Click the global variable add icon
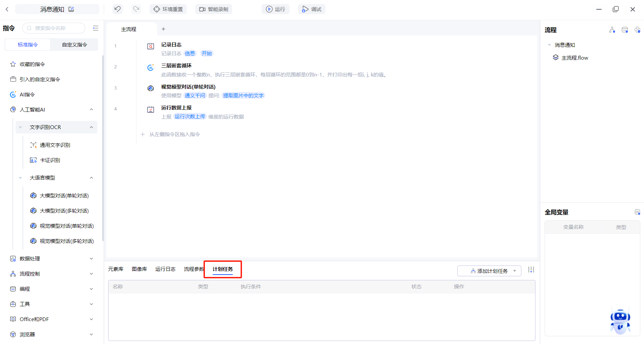Screen dimensions: 644x344 click(637, 212)
